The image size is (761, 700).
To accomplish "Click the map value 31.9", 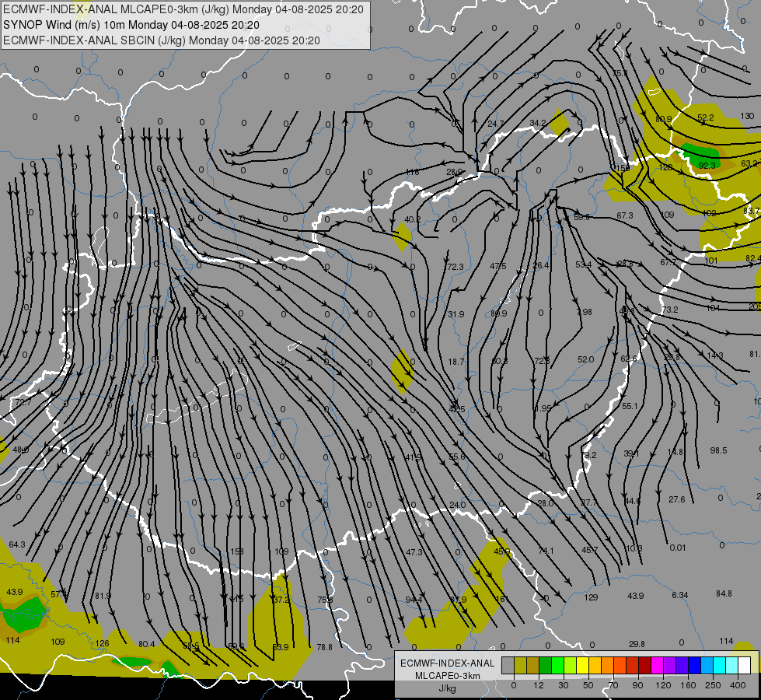I will point(456,314).
